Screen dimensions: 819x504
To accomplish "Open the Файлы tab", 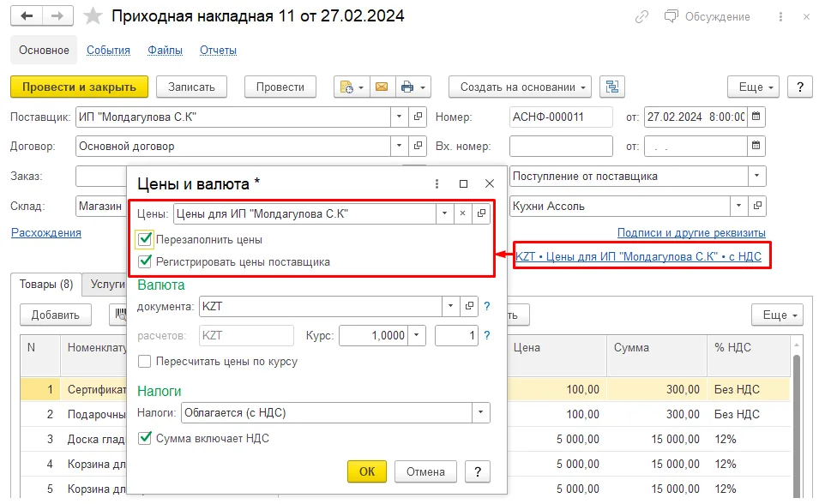I will click(165, 50).
